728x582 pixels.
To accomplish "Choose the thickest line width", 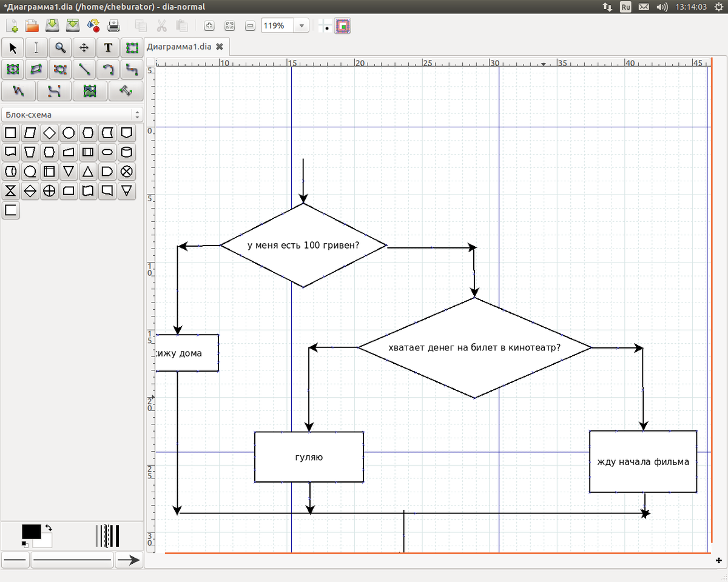I will pos(116,536).
